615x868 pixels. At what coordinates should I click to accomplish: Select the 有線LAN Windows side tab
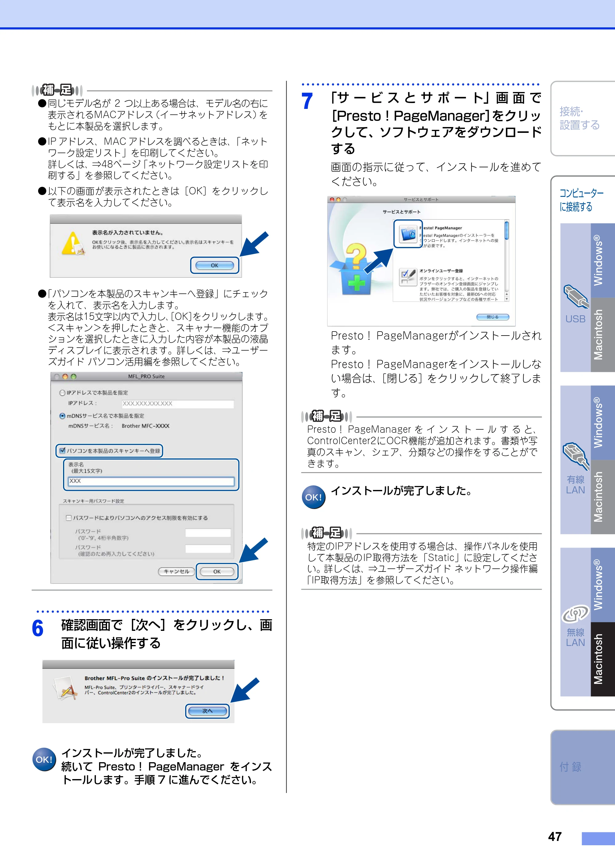point(602,423)
